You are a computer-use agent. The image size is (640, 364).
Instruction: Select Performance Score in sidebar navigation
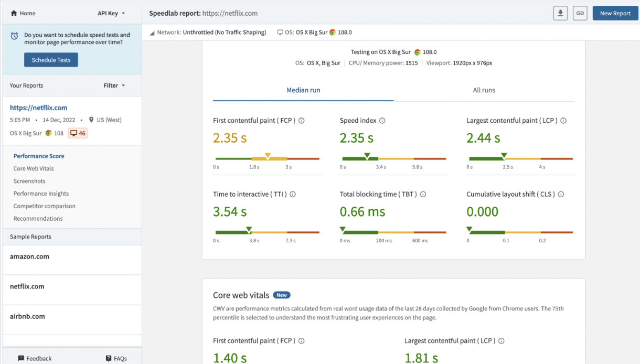(x=39, y=156)
